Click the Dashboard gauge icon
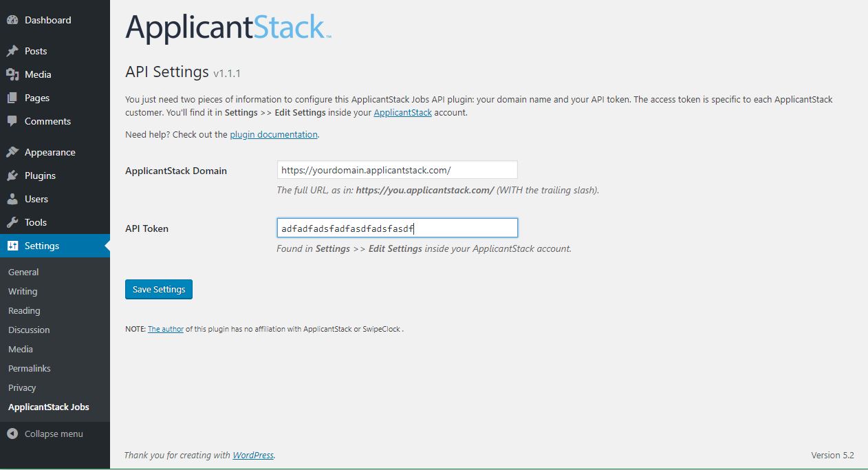This screenshot has height=470, width=868. (12, 20)
